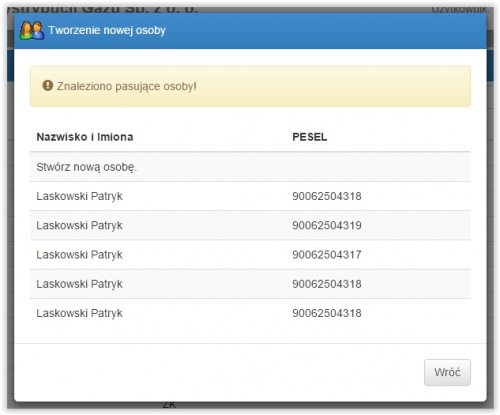Click the PESEL number in the last table row
This screenshot has width=500, height=415.
(327, 313)
